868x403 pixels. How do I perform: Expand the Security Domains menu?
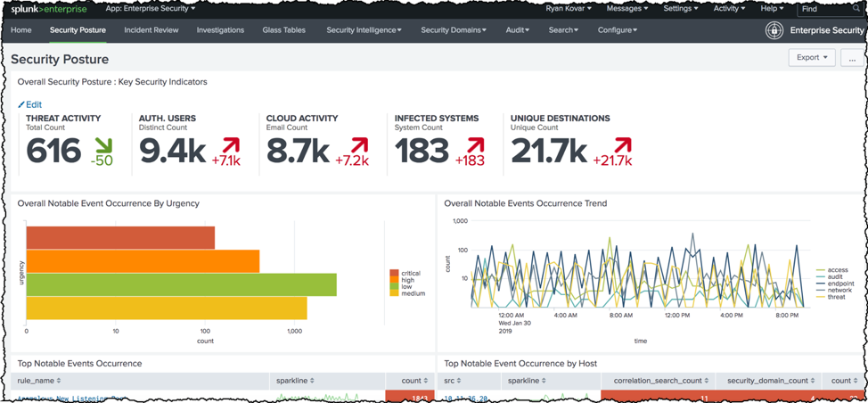(454, 30)
